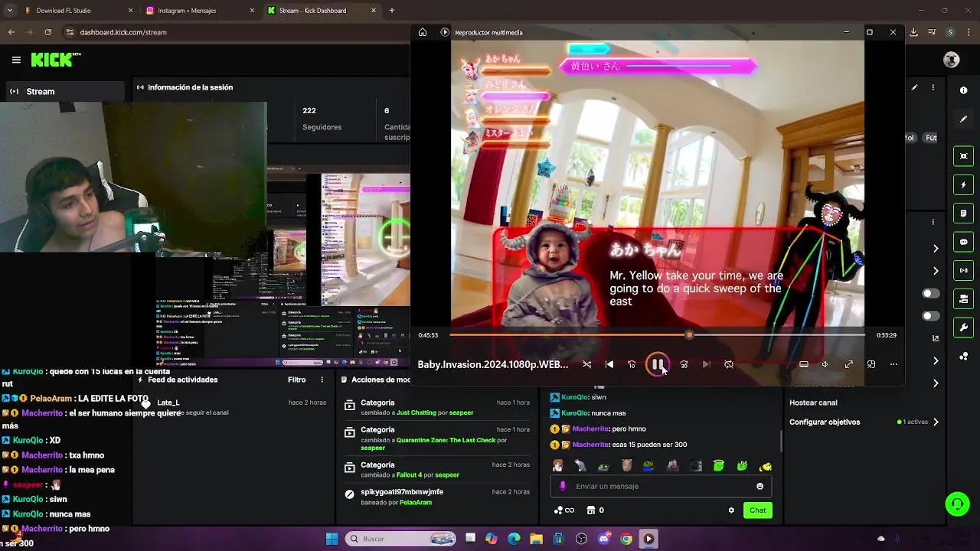Open emoji picker in chat input

pyautogui.click(x=759, y=486)
